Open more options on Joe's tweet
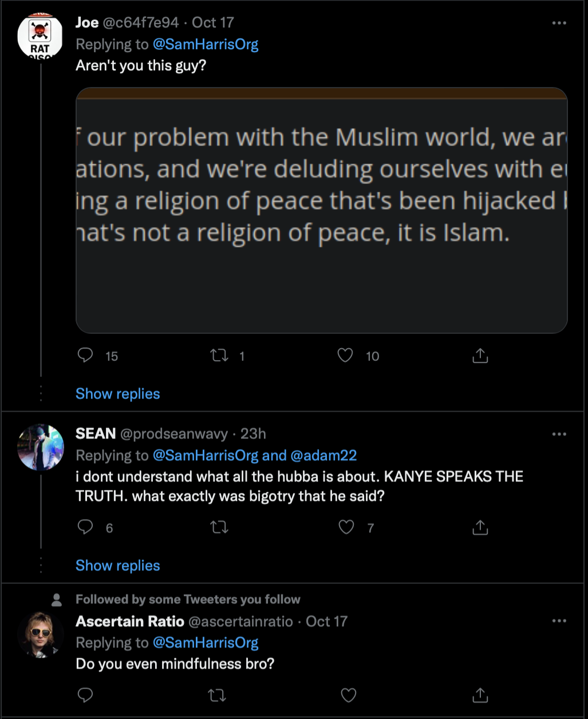 click(x=559, y=23)
